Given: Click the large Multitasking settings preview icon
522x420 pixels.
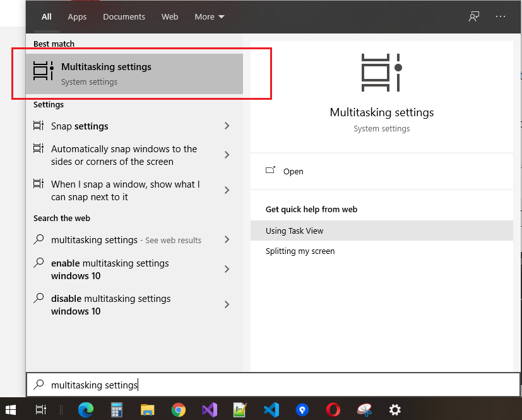Looking at the screenshot, I should tap(381, 72).
